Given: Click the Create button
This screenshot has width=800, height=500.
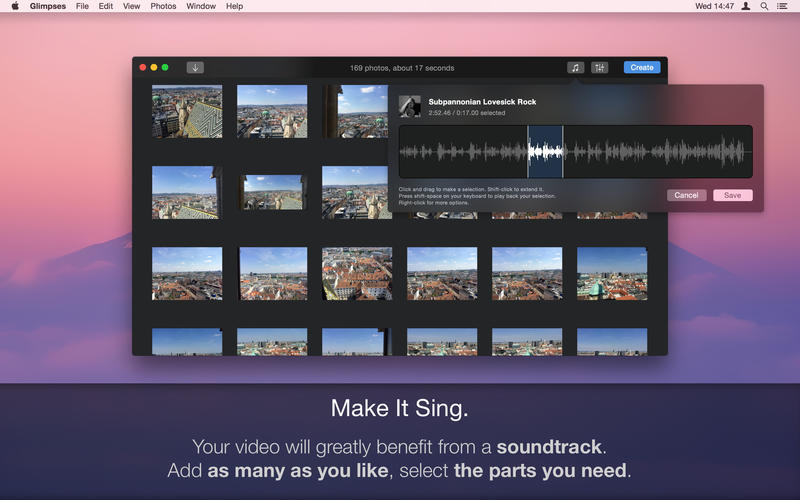Looking at the screenshot, I should click(x=642, y=67).
